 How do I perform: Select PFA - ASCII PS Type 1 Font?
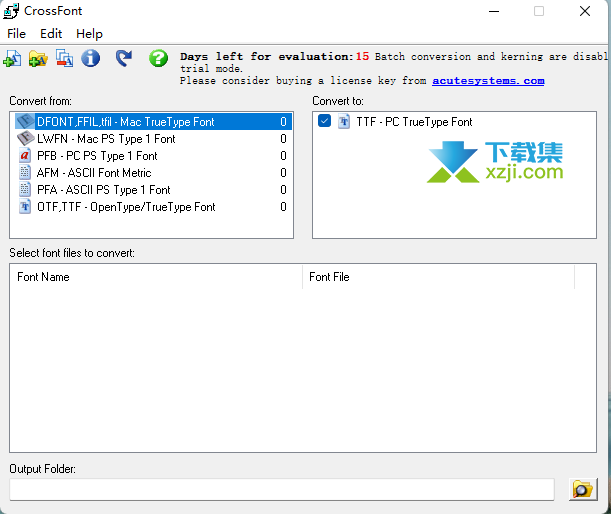(153, 190)
